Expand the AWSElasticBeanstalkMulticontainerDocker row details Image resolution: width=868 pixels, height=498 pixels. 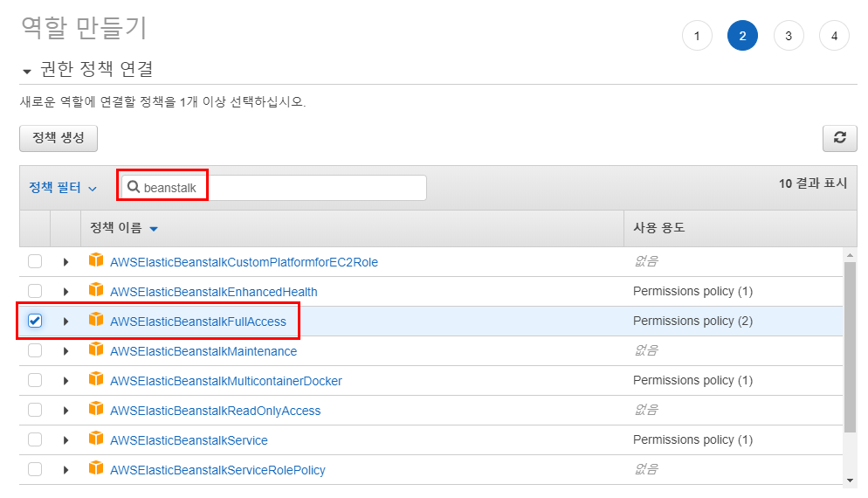pos(65,381)
